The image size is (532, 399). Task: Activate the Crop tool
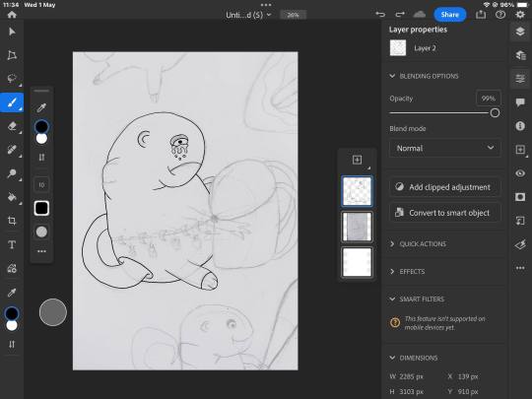(12, 221)
